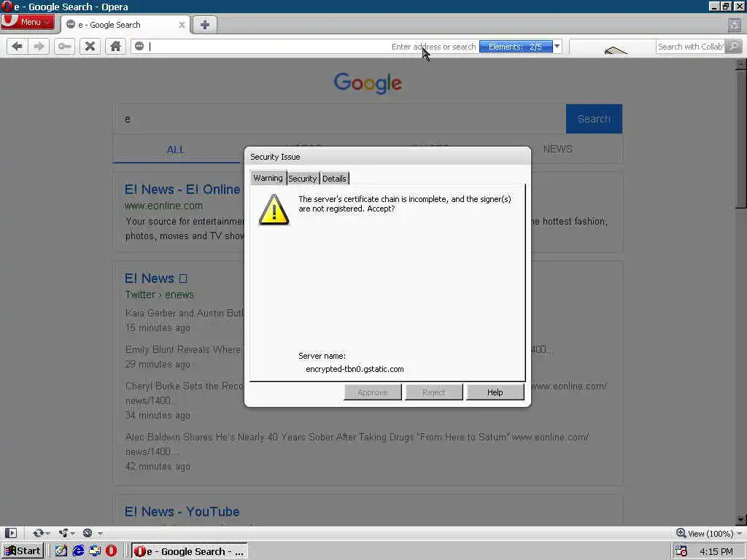Switch to the Security tab in dialog
747x560 pixels.
pos(303,179)
